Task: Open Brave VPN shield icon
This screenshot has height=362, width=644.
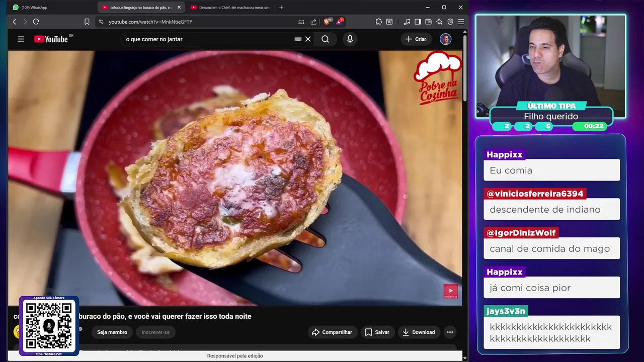Action: [x=450, y=22]
